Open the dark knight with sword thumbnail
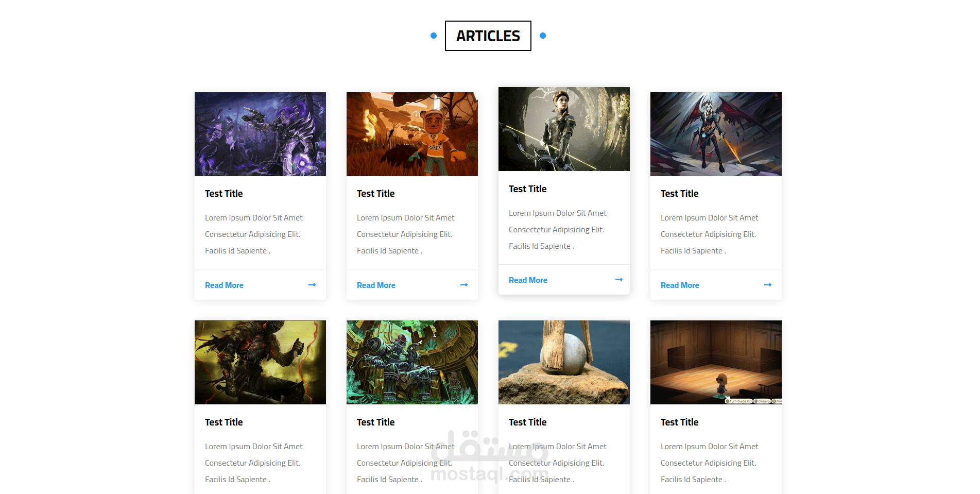The width and height of the screenshot is (980, 494). pyautogui.click(x=260, y=362)
